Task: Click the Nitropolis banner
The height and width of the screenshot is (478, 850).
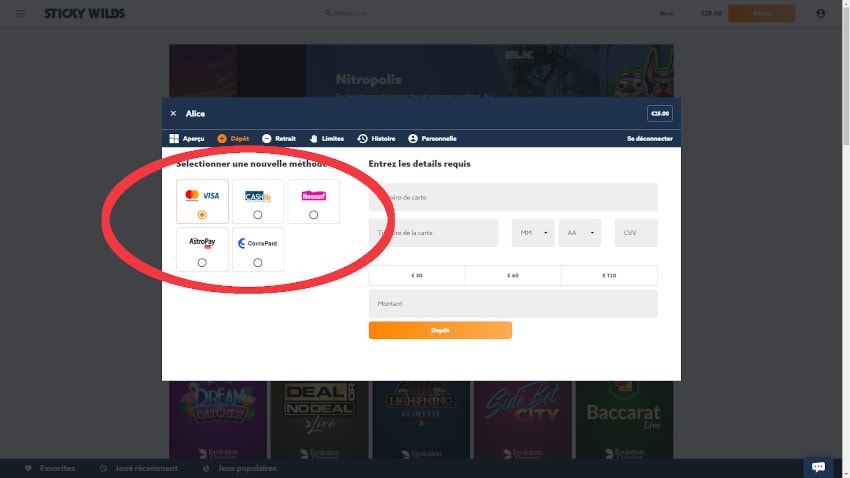Action: tap(421, 71)
